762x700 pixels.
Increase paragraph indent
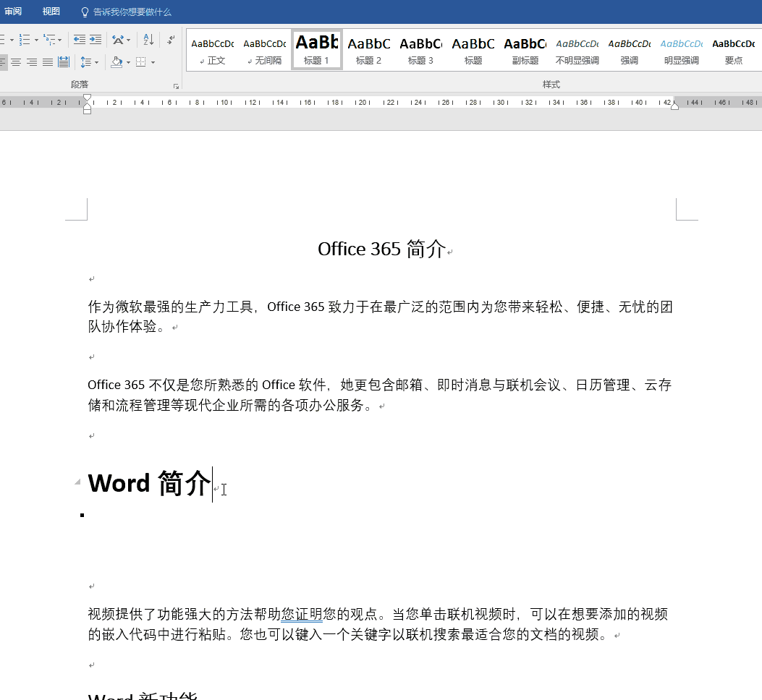pos(96,40)
